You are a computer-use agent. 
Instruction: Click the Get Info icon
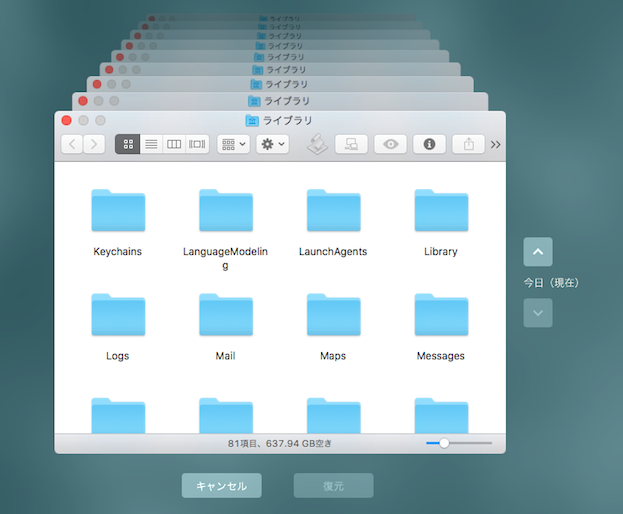coord(429,144)
